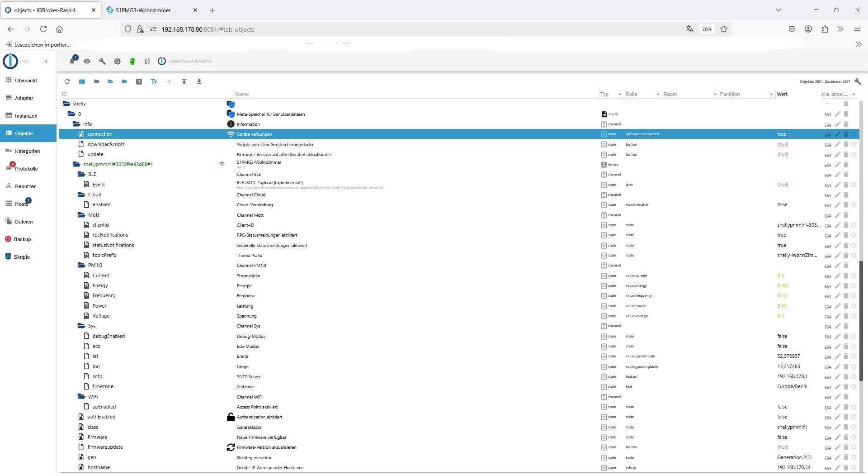Click the expand one level '1' icon
This screenshot has height=475, width=868.
coord(139,81)
